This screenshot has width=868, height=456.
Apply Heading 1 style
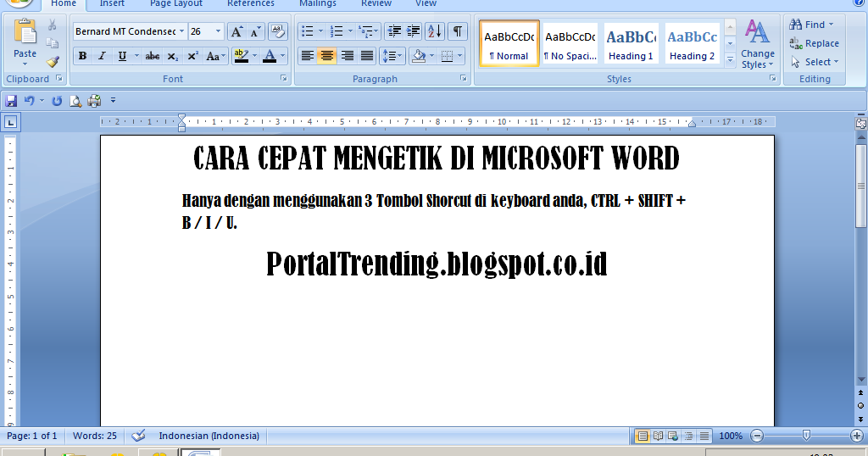click(631, 44)
